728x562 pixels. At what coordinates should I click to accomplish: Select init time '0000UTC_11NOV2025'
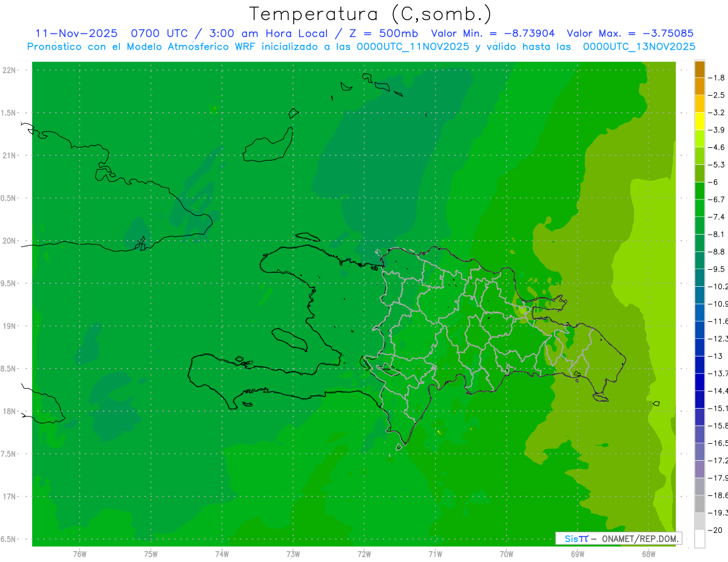coord(413,47)
